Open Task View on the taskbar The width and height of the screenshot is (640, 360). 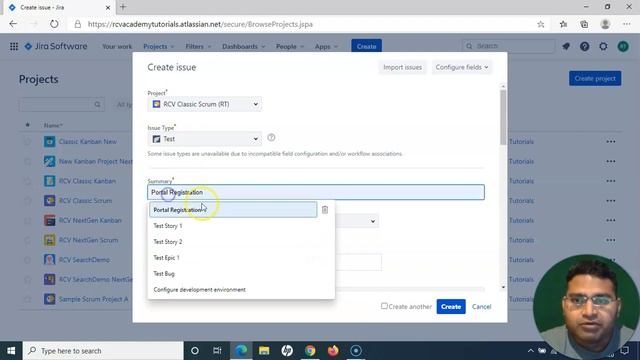click(x=217, y=351)
